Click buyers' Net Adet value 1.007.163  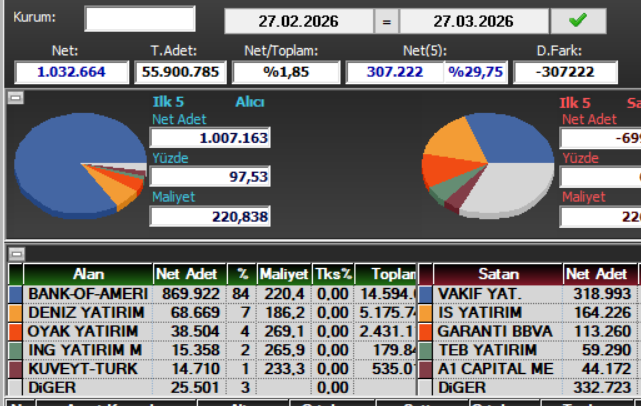click(x=210, y=138)
